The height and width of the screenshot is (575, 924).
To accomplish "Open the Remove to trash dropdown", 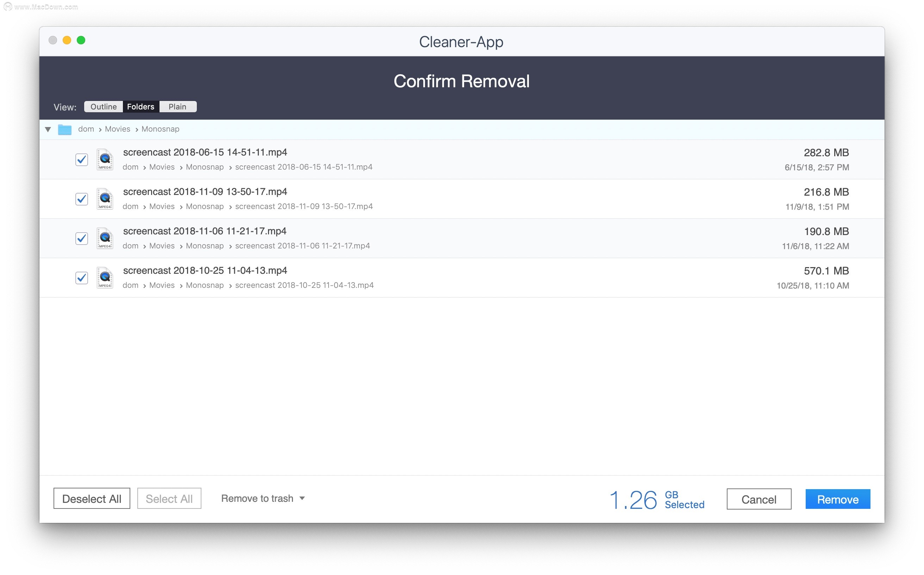I will click(263, 499).
